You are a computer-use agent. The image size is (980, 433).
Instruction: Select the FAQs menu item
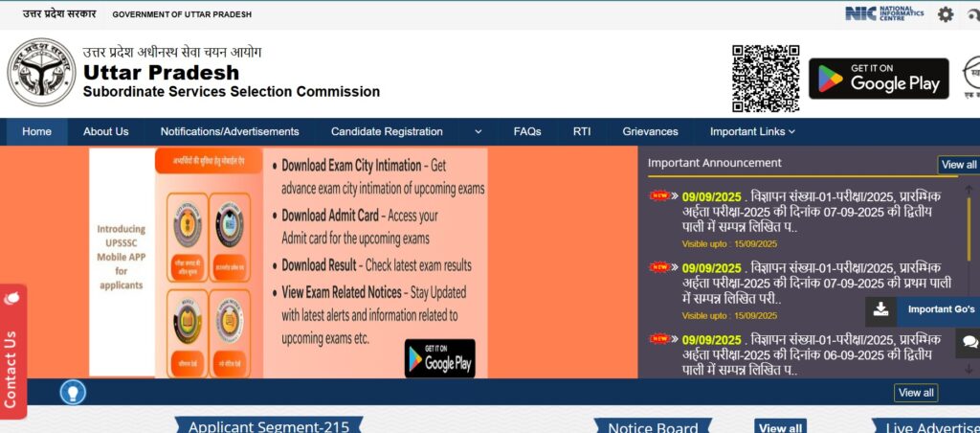pyautogui.click(x=527, y=132)
